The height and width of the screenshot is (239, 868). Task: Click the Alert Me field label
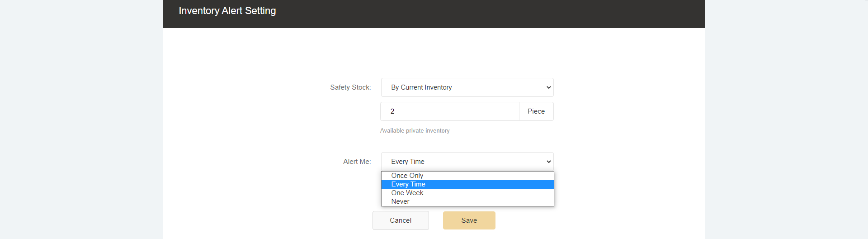[357, 162]
